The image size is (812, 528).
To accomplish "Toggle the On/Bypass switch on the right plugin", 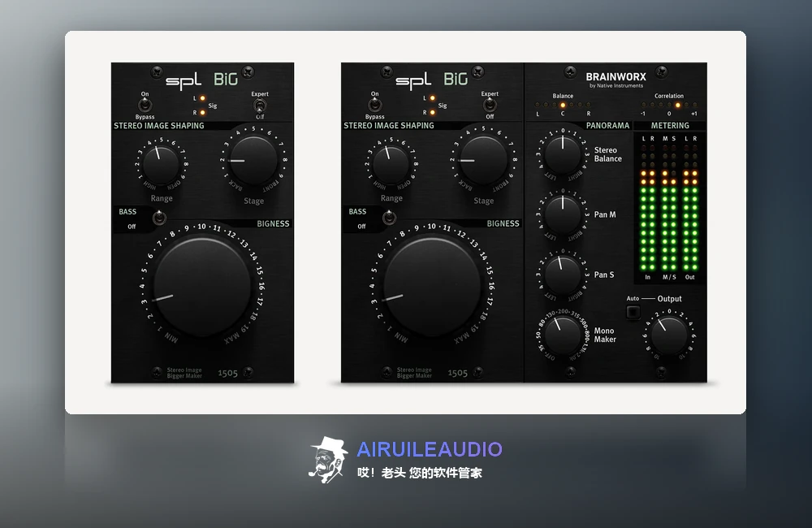I will click(375, 105).
